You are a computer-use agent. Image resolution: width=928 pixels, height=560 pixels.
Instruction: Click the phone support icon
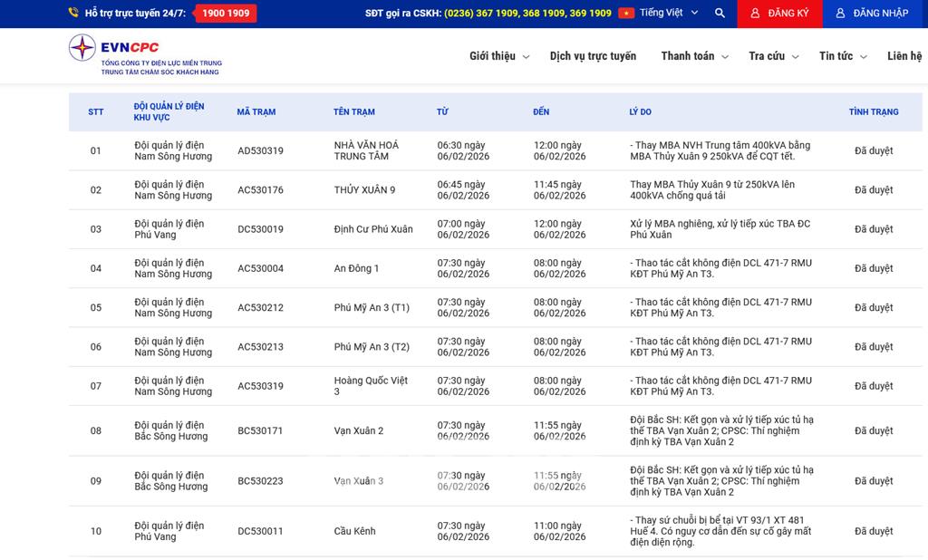click(x=73, y=14)
